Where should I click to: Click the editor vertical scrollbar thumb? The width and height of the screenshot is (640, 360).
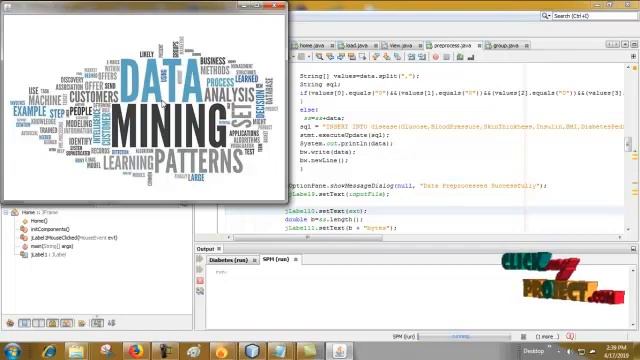628,144
